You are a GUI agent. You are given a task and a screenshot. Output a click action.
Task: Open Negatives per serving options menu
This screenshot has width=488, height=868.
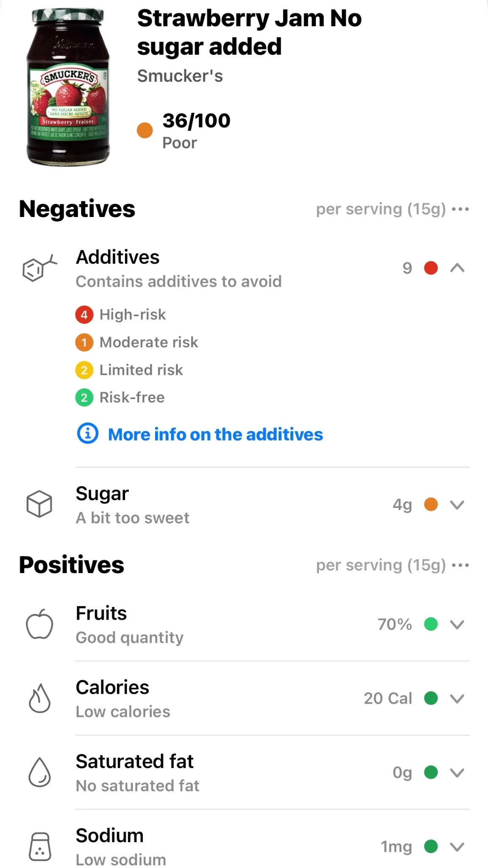pos(460,209)
